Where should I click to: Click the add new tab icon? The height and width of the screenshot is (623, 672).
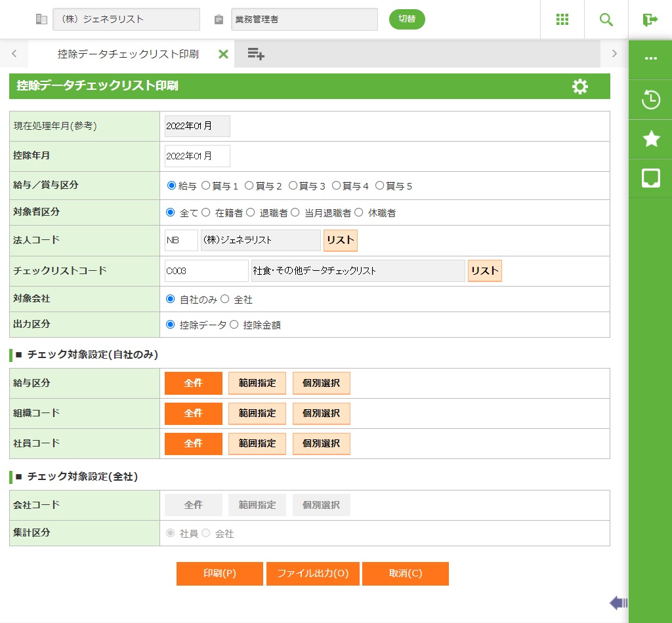click(256, 54)
